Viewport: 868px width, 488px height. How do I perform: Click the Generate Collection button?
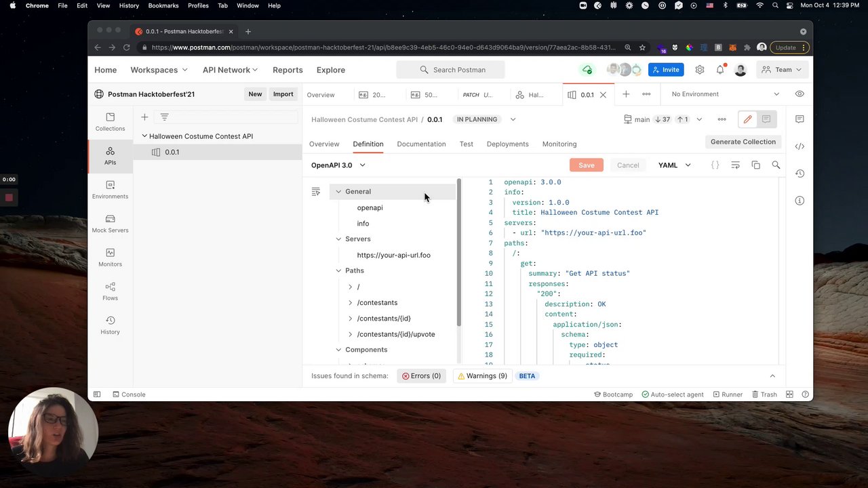[x=743, y=142]
